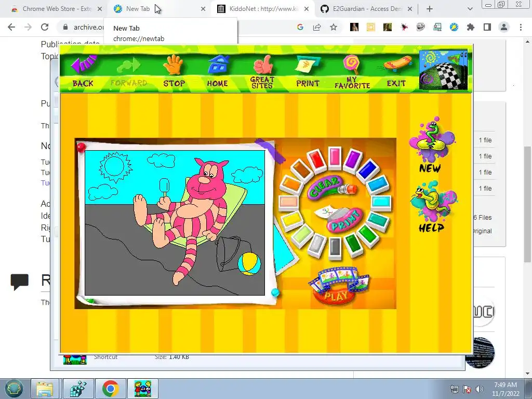Pick the cyan paint swatch
Image resolution: width=532 pixels, height=399 pixels.
point(381,202)
